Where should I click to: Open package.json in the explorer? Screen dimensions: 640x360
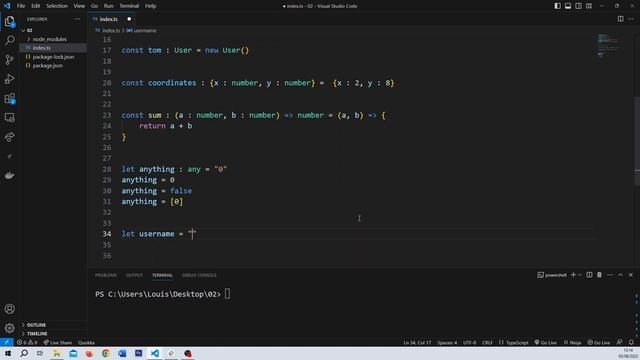53,66
